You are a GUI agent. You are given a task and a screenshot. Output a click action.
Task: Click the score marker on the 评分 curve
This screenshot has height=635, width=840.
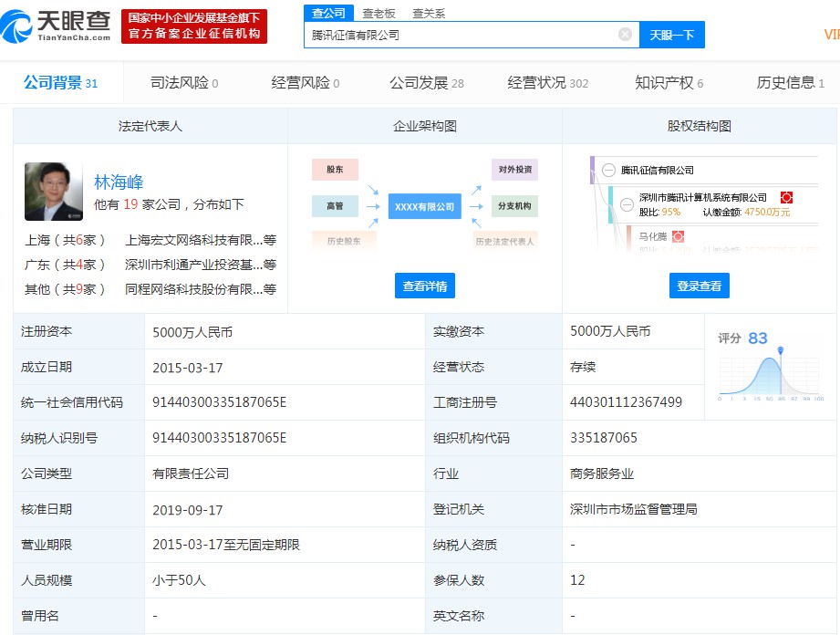[781, 350]
